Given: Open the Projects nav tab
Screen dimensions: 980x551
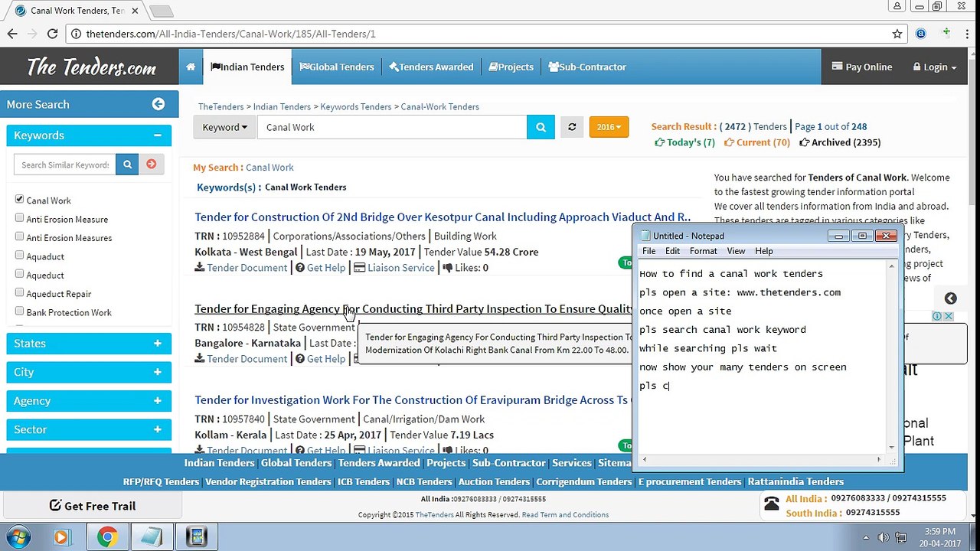Looking at the screenshot, I should click(x=511, y=67).
